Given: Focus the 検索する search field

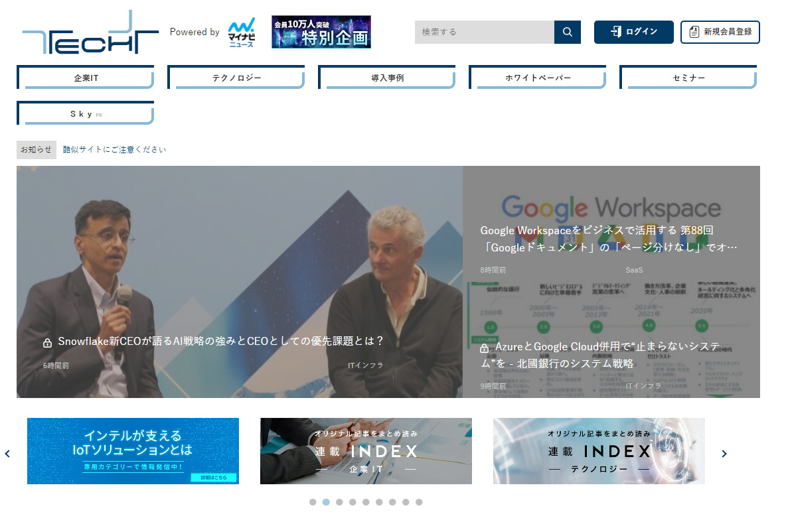Looking at the screenshot, I should click(x=485, y=32).
